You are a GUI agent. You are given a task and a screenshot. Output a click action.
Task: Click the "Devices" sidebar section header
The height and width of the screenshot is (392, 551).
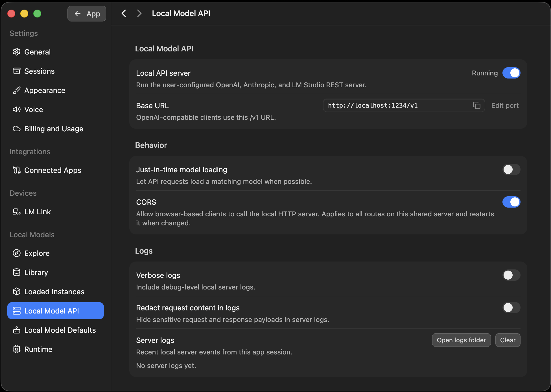coord(23,193)
